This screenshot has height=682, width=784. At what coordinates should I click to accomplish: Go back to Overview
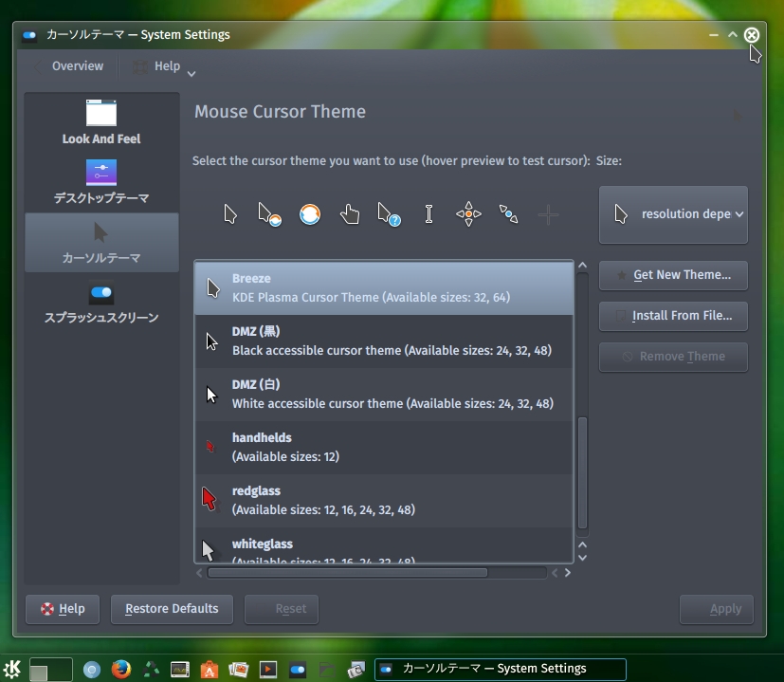[x=68, y=66]
